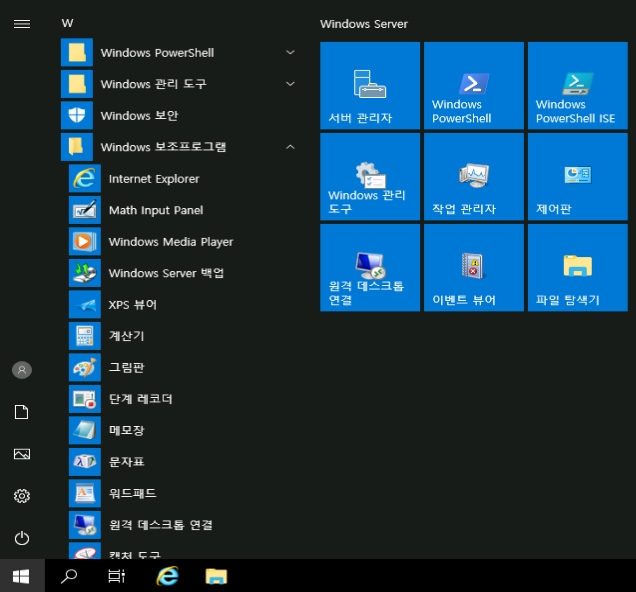The width and height of the screenshot is (636, 592).
Task: Open the 이벤트 뷰어 tile
Action: 474,268
